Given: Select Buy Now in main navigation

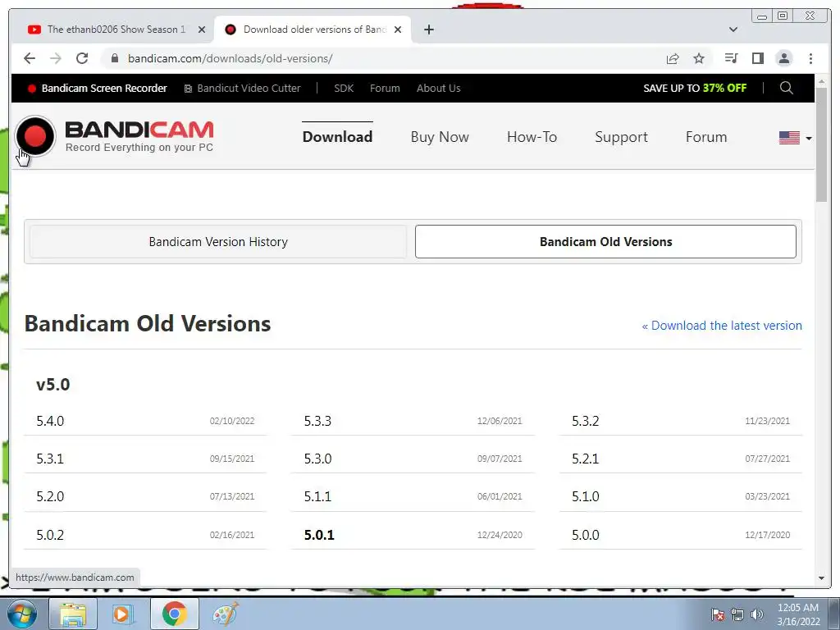Looking at the screenshot, I should click(x=440, y=137).
